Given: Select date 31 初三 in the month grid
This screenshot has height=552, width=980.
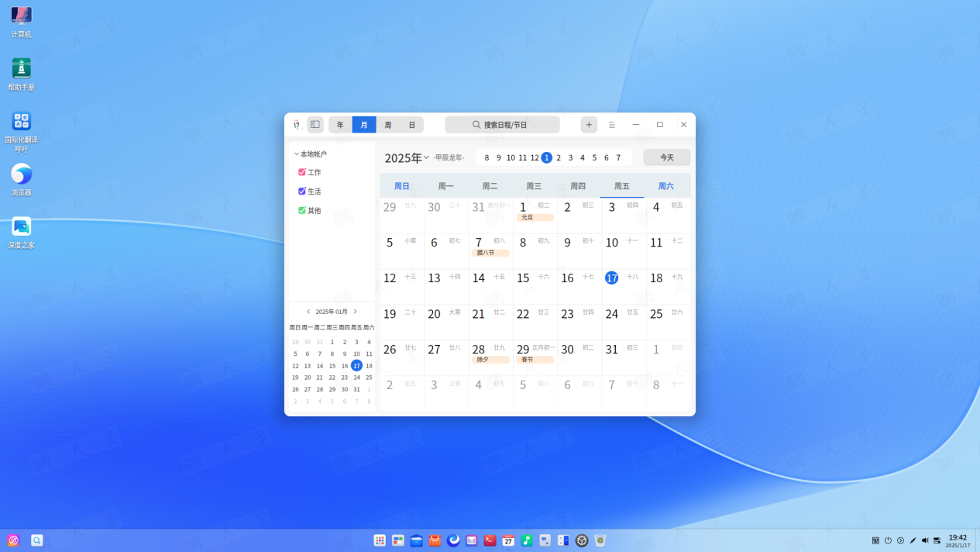Looking at the screenshot, I should (x=624, y=358).
